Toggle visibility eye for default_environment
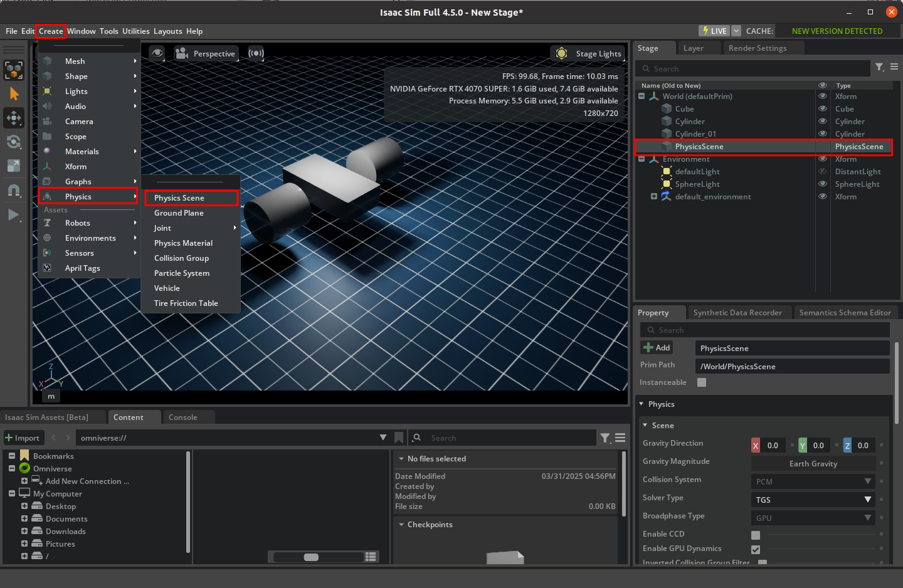Image resolution: width=903 pixels, height=588 pixels. (x=823, y=196)
